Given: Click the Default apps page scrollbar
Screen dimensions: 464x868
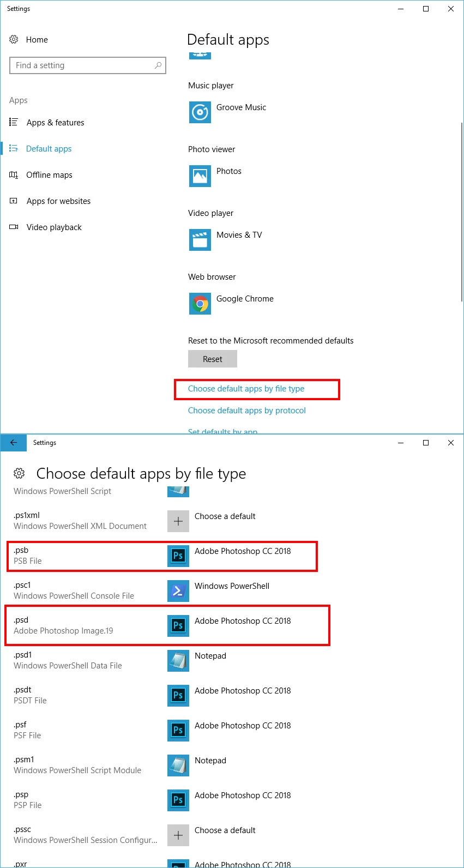Looking at the screenshot, I should pyautogui.click(x=462, y=213).
